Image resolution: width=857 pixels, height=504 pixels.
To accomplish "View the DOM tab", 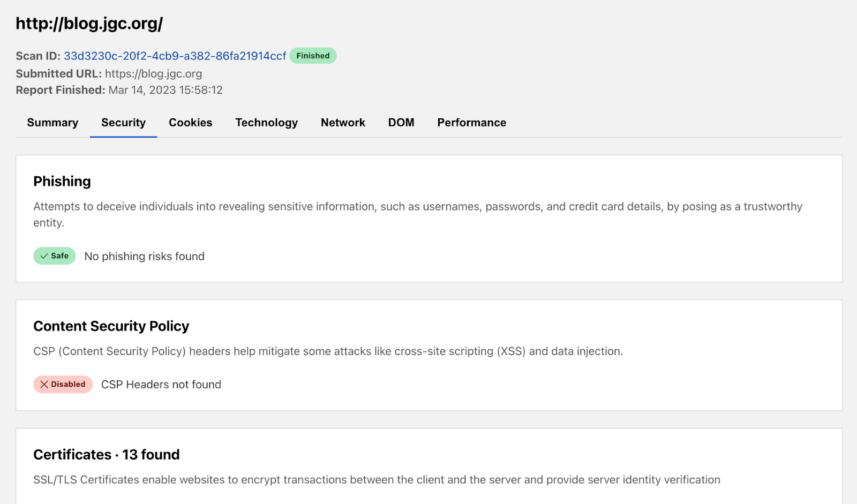I will click(401, 123).
